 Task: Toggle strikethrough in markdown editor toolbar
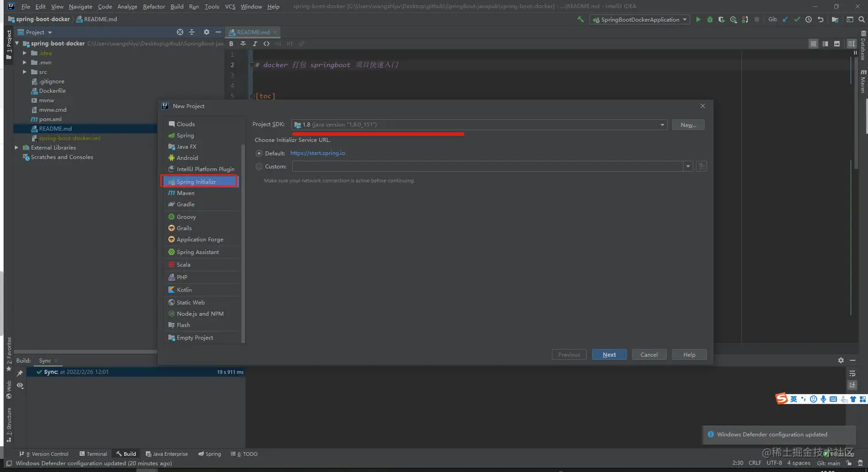coord(243,44)
